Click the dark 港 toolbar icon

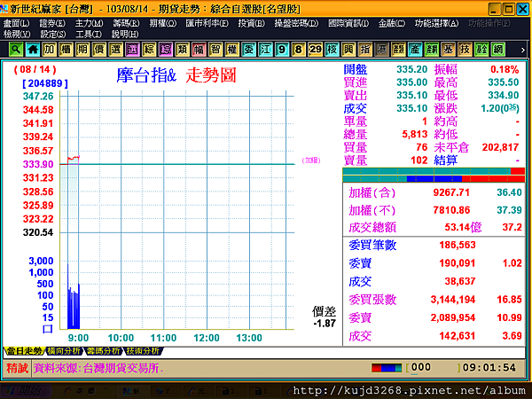pos(381,50)
